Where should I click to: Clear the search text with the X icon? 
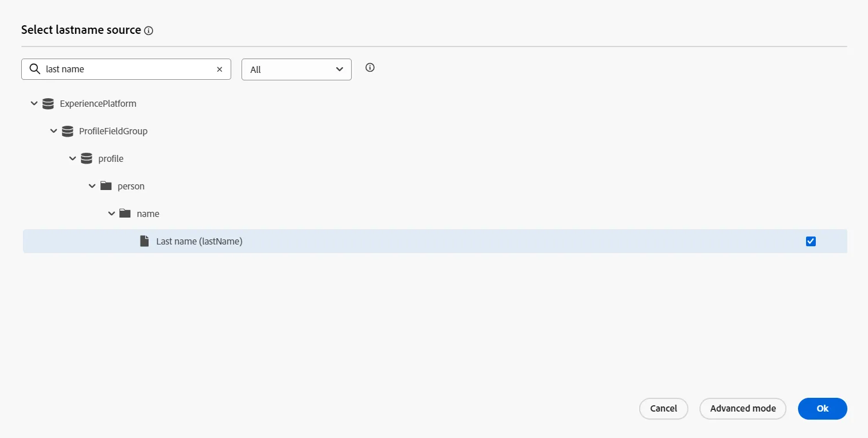(x=219, y=69)
